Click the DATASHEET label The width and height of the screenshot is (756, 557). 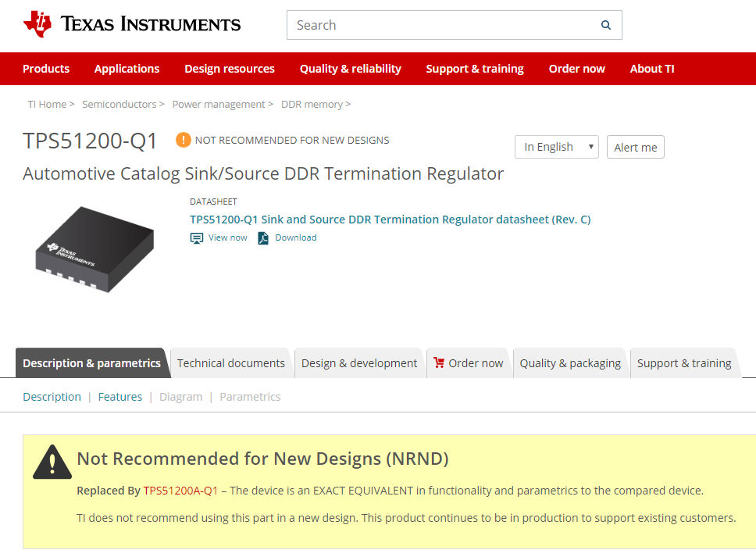pos(213,202)
